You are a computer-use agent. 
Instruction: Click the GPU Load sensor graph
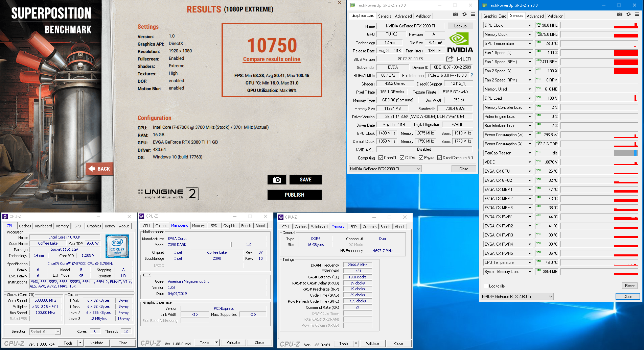pyautogui.click(x=599, y=98)
